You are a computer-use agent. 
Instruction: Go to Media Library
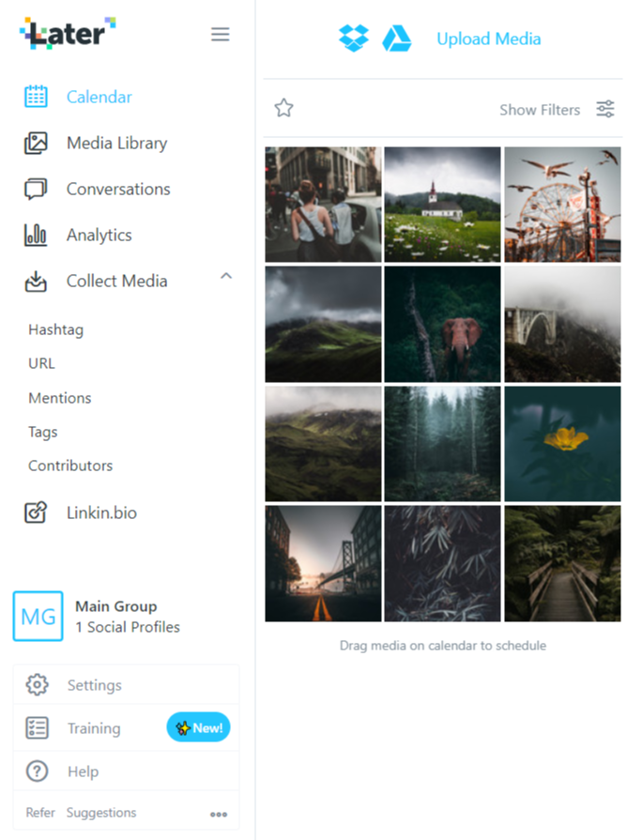click(116, 143)
